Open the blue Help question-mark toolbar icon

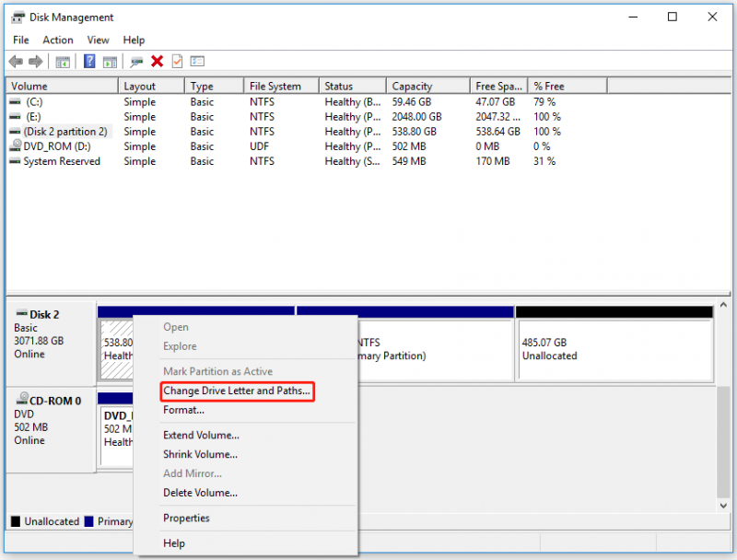click(89, 61)
